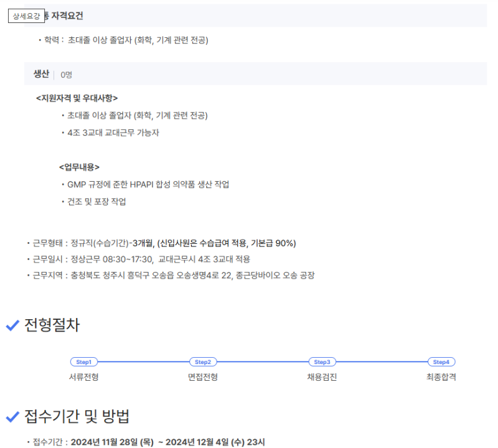Click the 업무내용 heading
498x448 pixels.
(x=79, y=167)
